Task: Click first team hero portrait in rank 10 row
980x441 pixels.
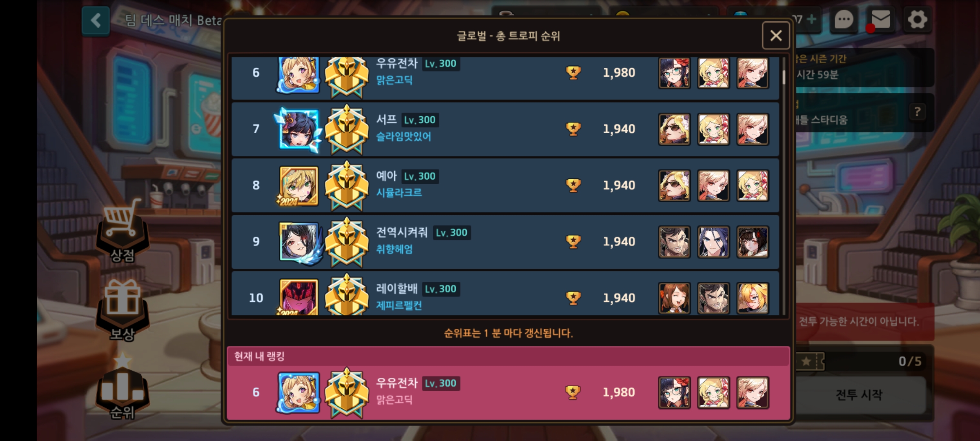Action: point(674,298)
